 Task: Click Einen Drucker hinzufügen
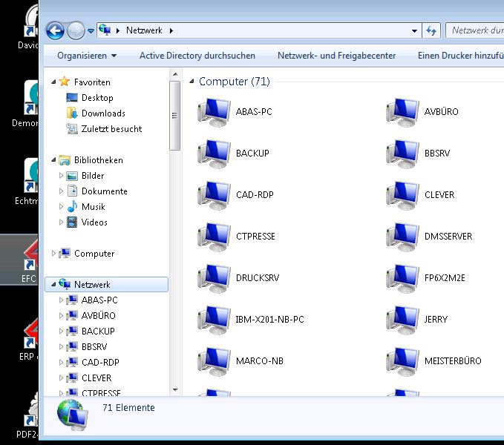point(461,56)
